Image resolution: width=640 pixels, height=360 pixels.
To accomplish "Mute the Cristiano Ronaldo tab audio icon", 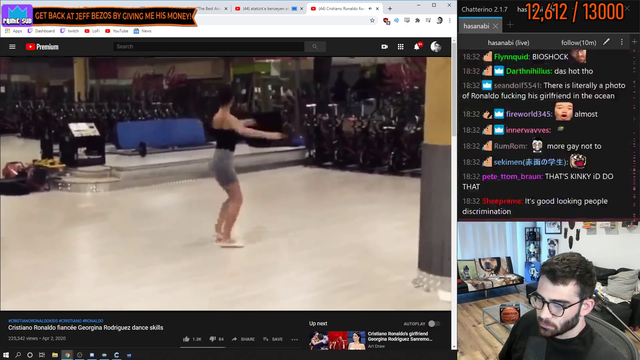I will tap(370, 9).
